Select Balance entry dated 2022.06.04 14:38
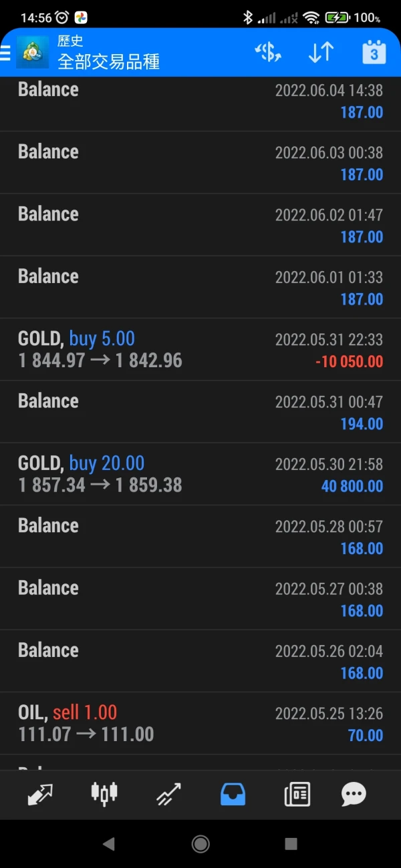The height and width of the screenshot is (868, 401). (200, 100)
